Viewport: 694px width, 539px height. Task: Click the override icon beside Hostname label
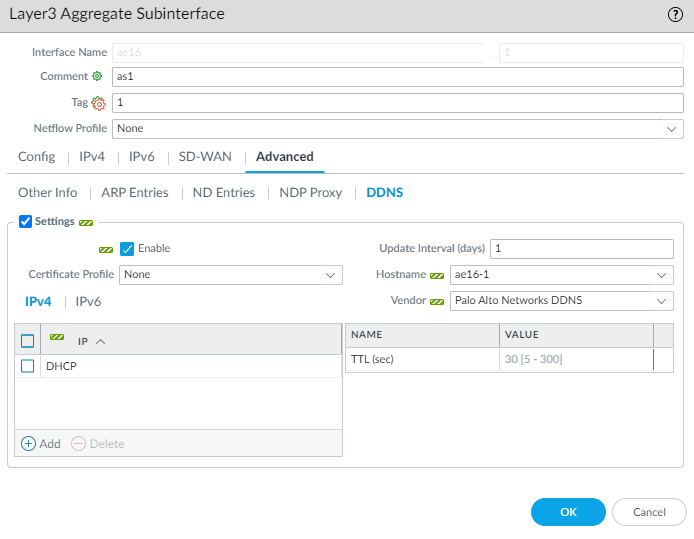[437, 275]
